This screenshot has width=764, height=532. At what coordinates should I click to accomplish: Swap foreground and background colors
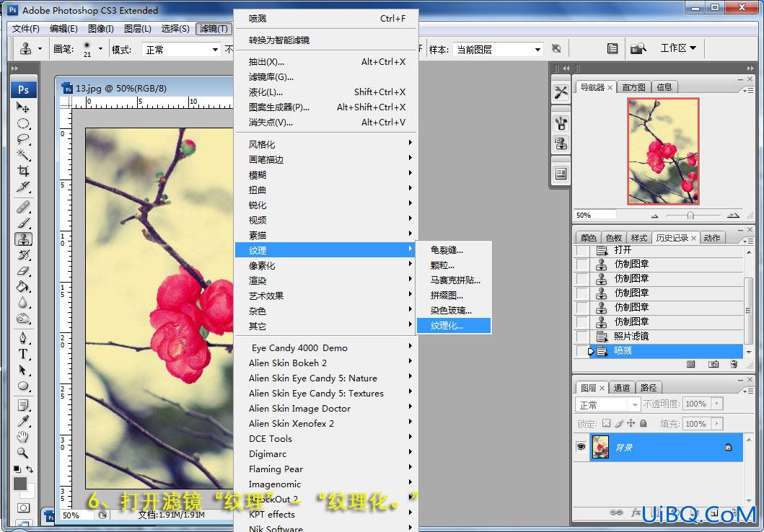pyautogui.click(x=30, y=469)
